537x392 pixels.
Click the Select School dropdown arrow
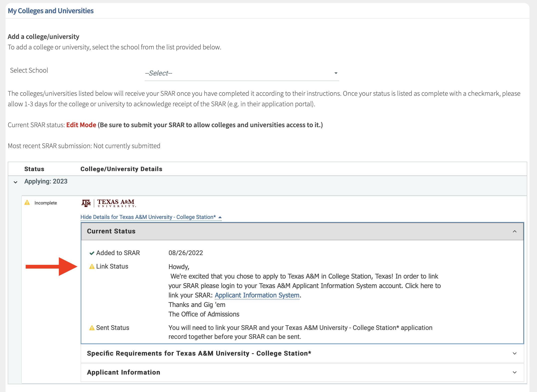tap(336, 73)
